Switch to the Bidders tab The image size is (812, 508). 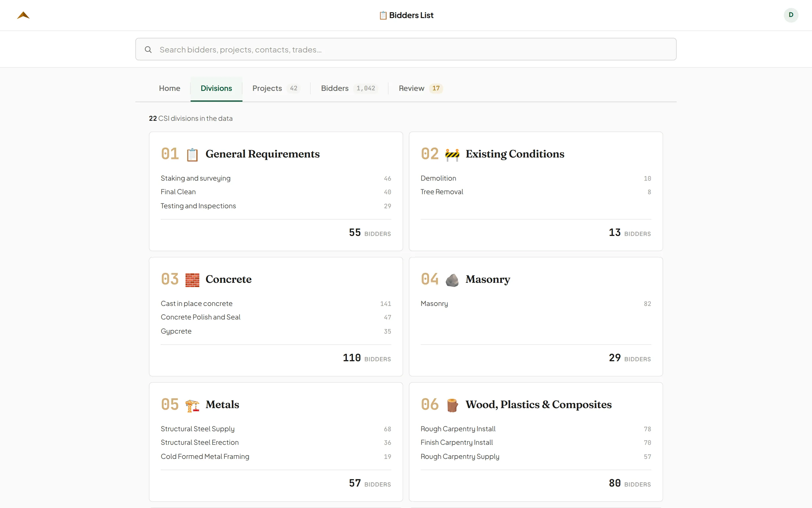(x=349, y=88)
